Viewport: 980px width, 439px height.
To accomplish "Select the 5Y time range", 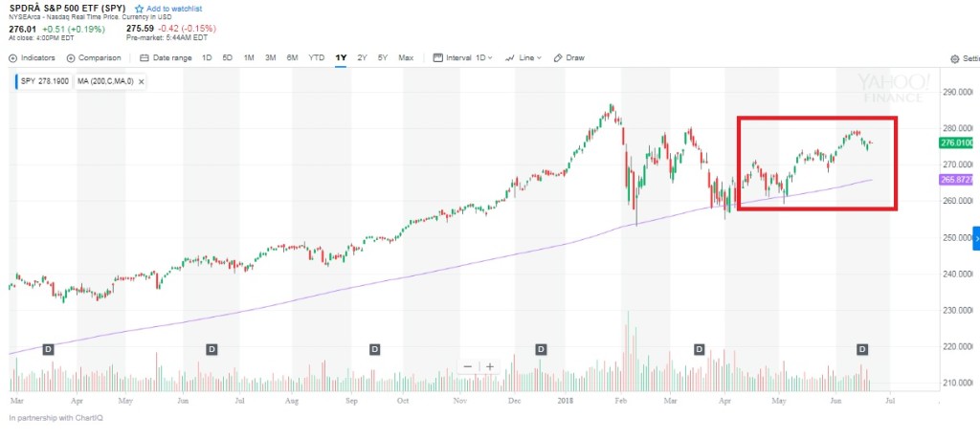I will click(383, 57).
